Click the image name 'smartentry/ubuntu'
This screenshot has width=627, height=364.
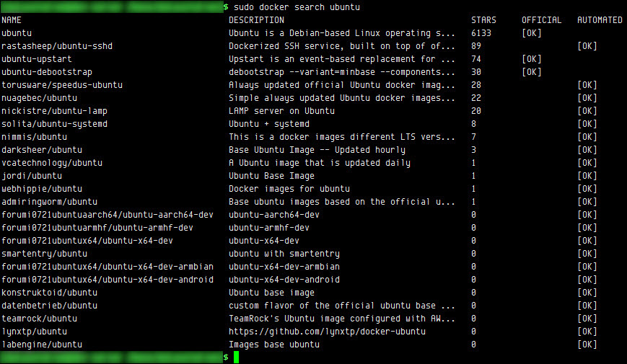(45, 254)
